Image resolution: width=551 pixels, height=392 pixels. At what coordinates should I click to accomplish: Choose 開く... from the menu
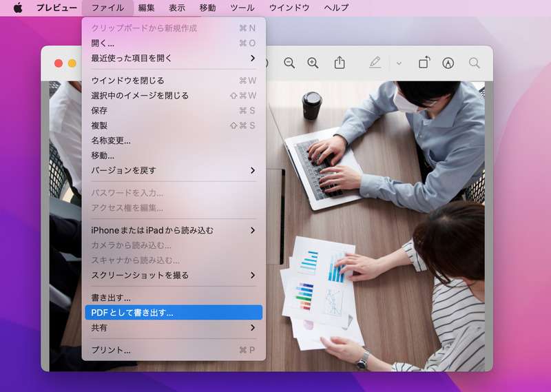(x=174, y=43)
